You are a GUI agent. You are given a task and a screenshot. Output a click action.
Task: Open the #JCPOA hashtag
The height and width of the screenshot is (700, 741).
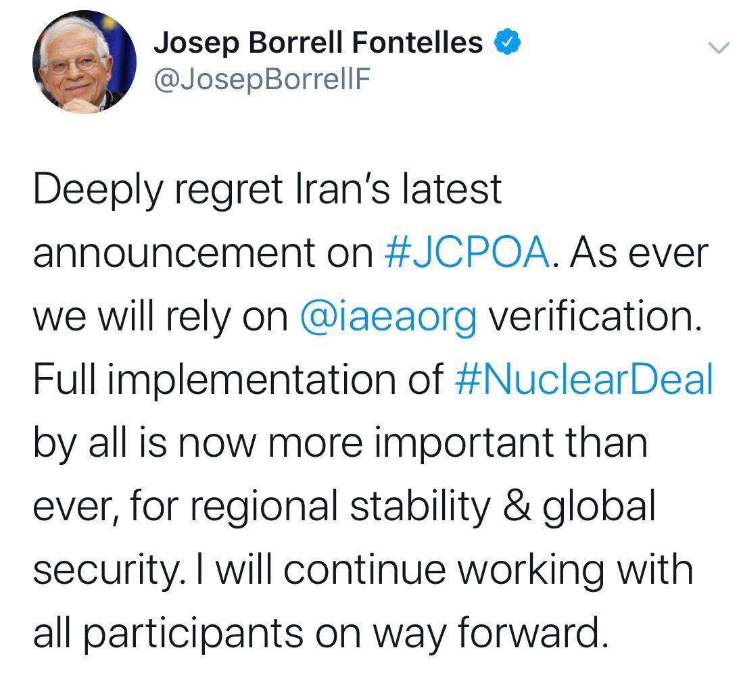point(467,253)
